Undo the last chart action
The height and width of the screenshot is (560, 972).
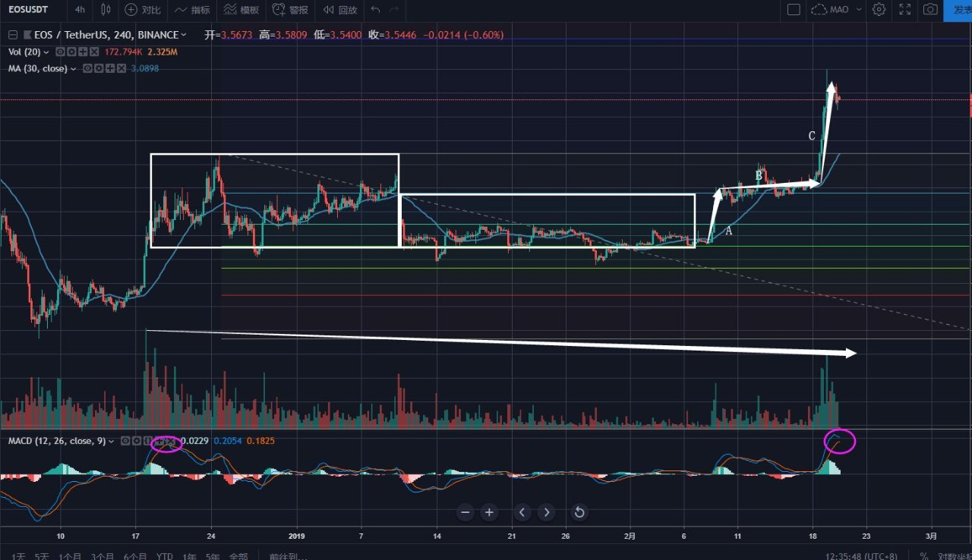pyautogui.click(x=375, y=10)
